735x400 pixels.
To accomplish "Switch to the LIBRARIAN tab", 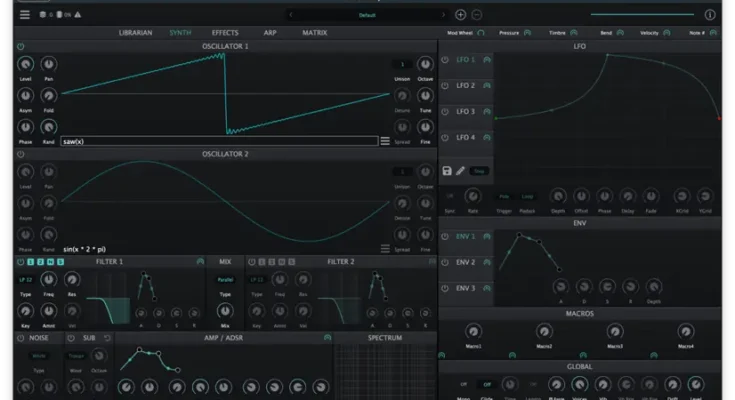I will click(x=135, y=33).
